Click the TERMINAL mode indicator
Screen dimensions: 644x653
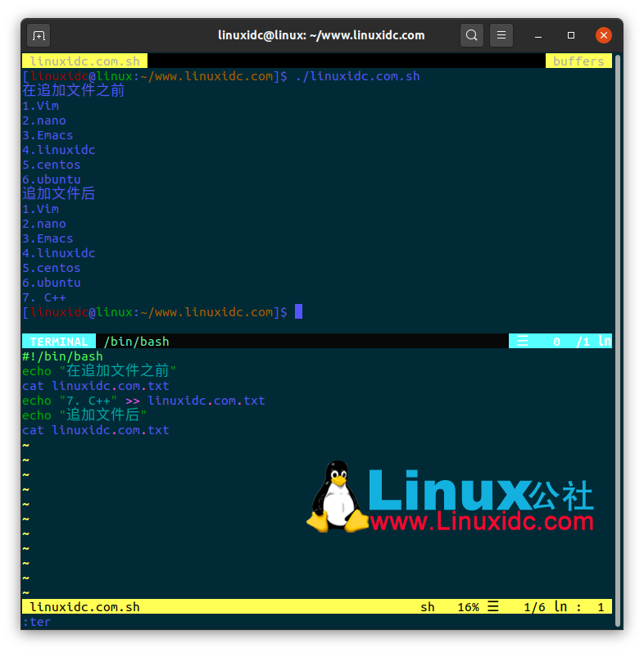[x=59, y=342]
